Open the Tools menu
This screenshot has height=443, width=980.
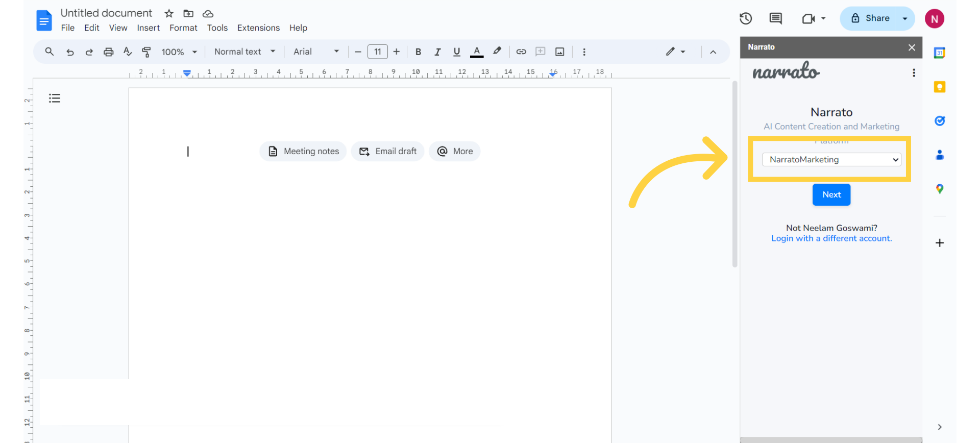[x=217, y=28]
